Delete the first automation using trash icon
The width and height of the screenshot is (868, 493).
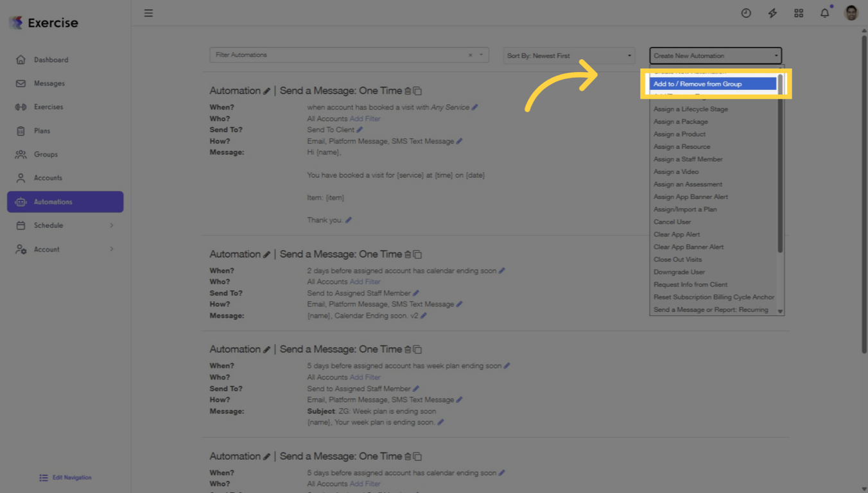(x=409, y=91)
